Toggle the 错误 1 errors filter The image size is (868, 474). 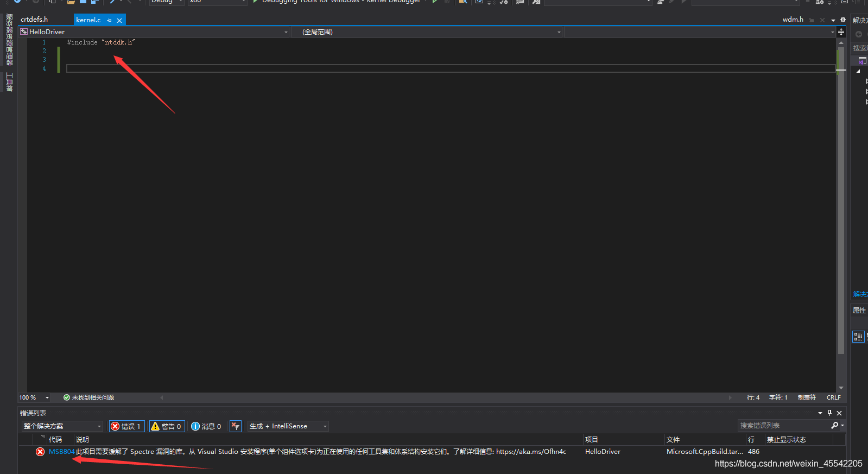pos(126,426)
